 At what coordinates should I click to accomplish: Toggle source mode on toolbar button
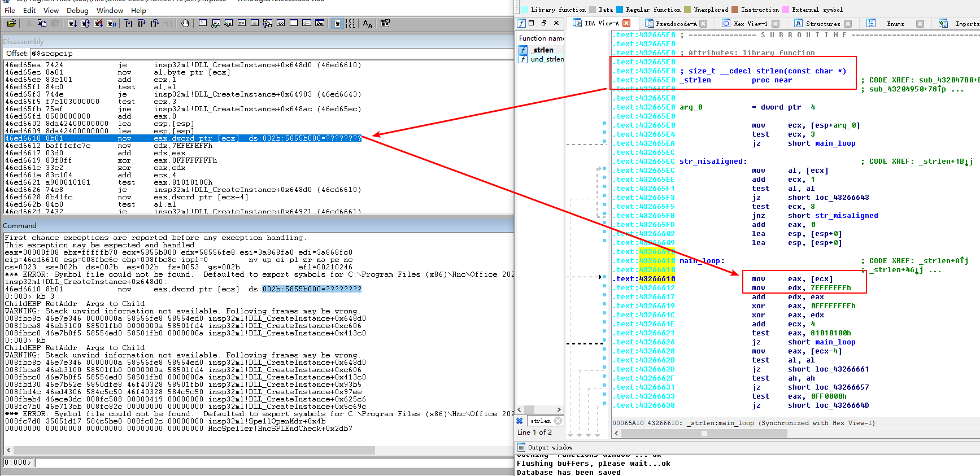pos(337,23)
